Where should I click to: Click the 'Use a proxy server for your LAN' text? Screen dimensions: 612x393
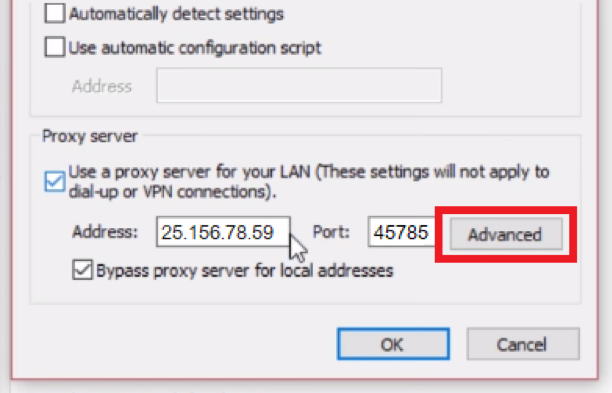pyautogui.click(x=190, y=172)
